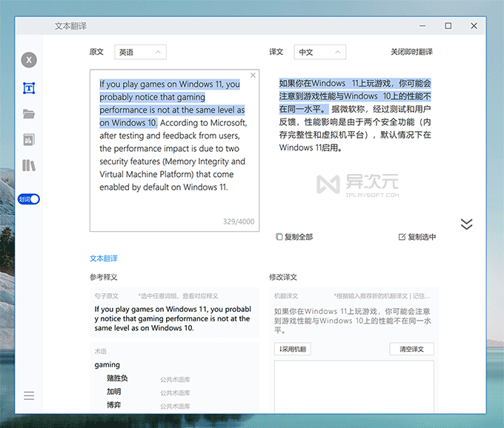Select the 博弈 term translation
Viewport: 504px width, 428px height.
114,405
